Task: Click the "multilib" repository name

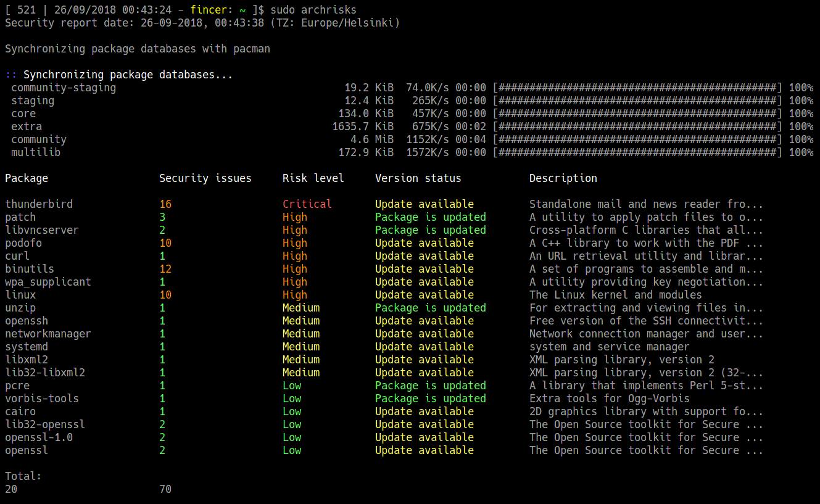Action: pos(36,152)
